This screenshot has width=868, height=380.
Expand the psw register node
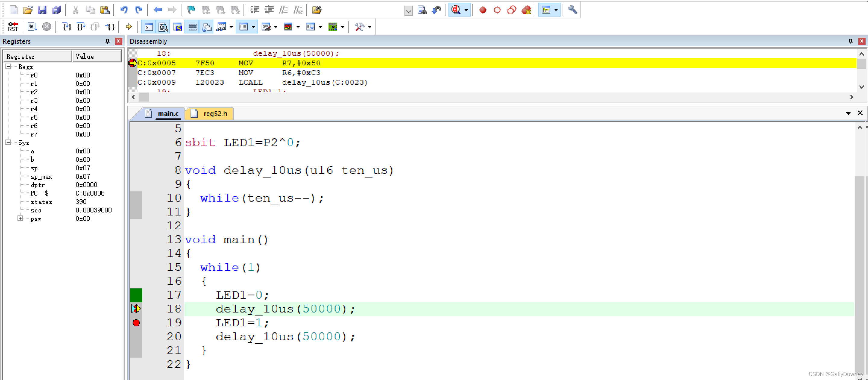click(x=20, y=218)
